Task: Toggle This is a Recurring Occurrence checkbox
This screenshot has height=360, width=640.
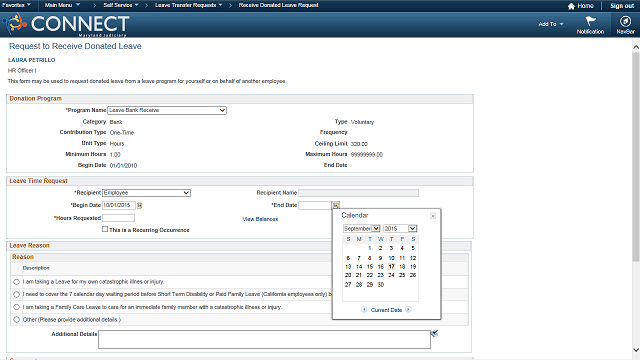Action: (x=105, y=229)
